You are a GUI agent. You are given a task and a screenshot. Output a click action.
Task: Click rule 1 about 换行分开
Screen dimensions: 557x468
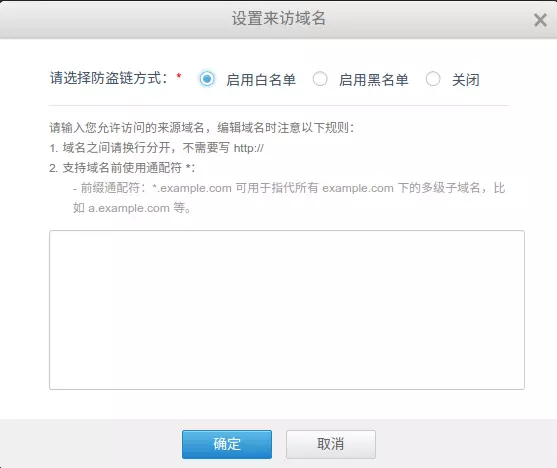tap(156, 147)
